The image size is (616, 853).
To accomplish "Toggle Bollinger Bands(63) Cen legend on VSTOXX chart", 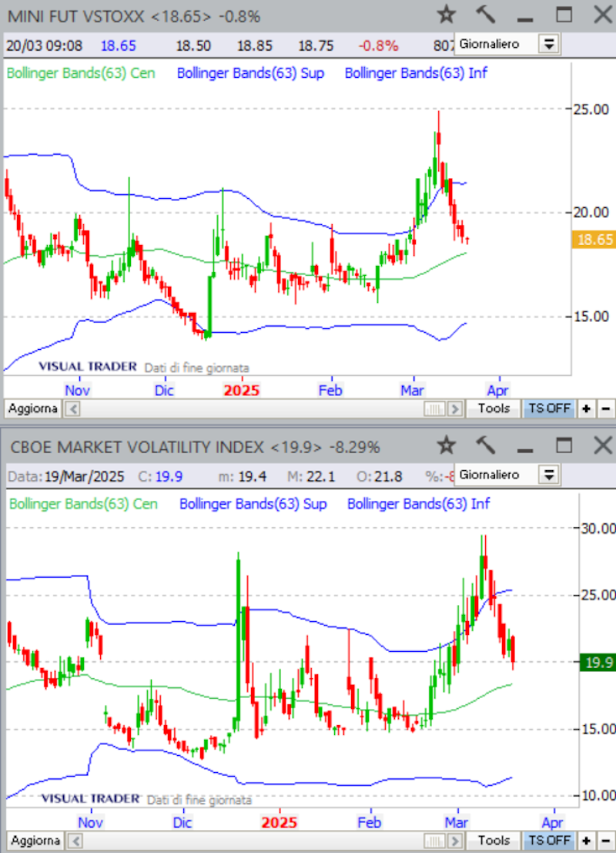I will (x=81, y=73).
